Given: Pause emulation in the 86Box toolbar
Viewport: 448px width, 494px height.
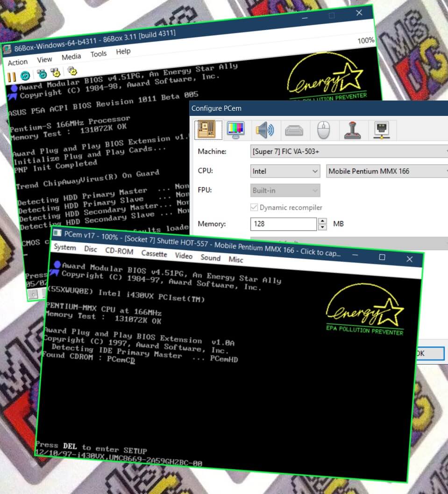Looking at the screenshot, I should click(x=12, y=77).
